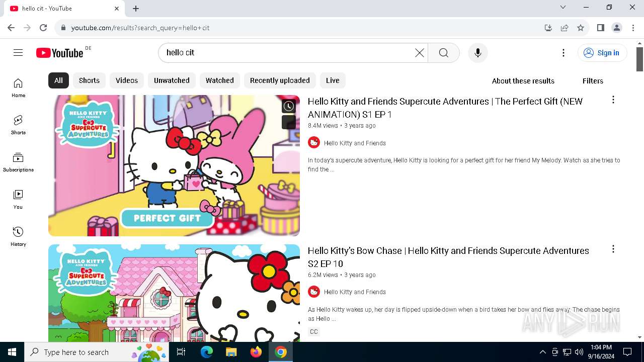
Task: Show hidden system tray icons
Action: (542, 352)
